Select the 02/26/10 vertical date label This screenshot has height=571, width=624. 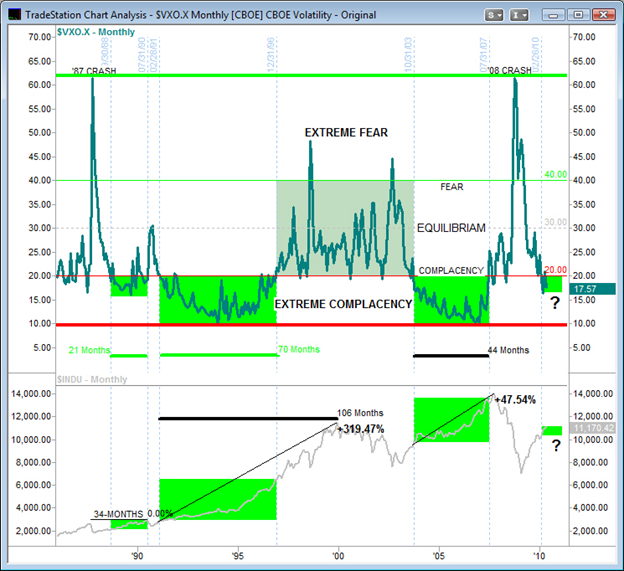(536, 55)
